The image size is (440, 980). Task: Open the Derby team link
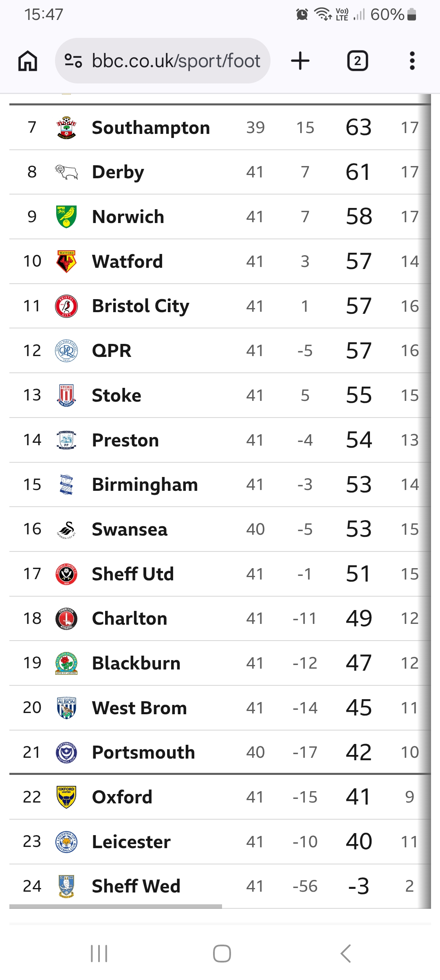[x=118, y=172]
